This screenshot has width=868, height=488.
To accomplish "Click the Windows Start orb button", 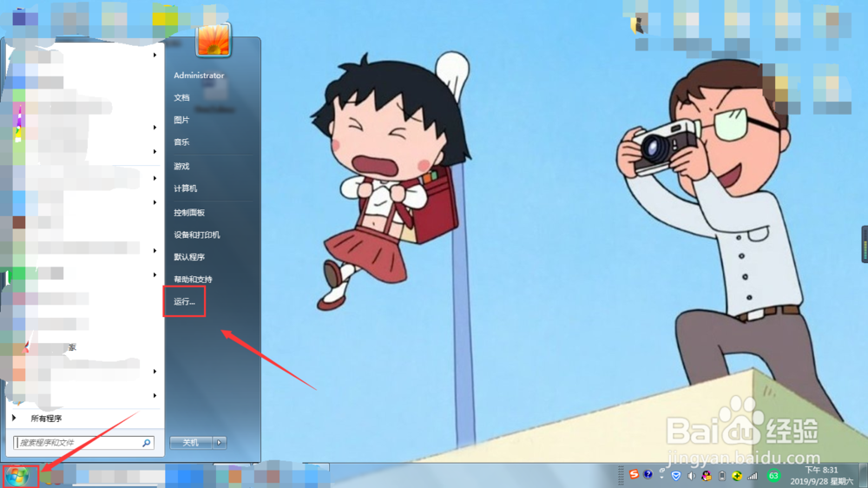I will tap(17, 476).
